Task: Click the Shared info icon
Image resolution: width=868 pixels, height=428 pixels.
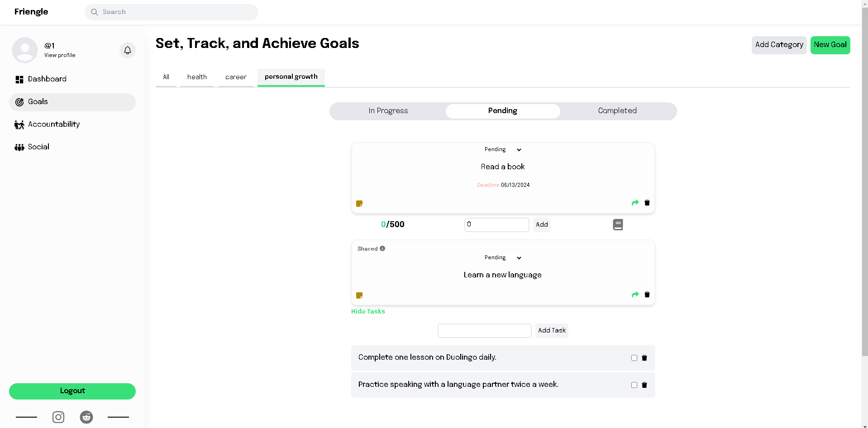Action: pyautogui.click(x=382, y=248)
